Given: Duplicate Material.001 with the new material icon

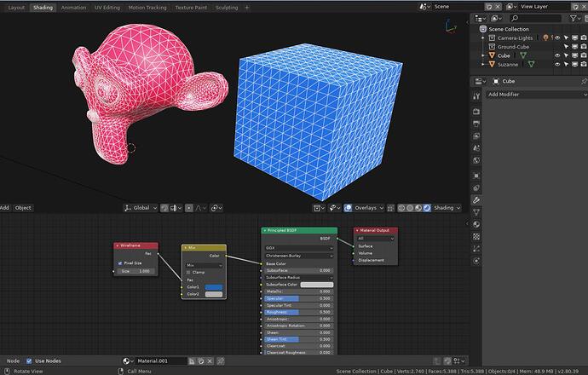Looking at the screenshot, I should (201, 361).
